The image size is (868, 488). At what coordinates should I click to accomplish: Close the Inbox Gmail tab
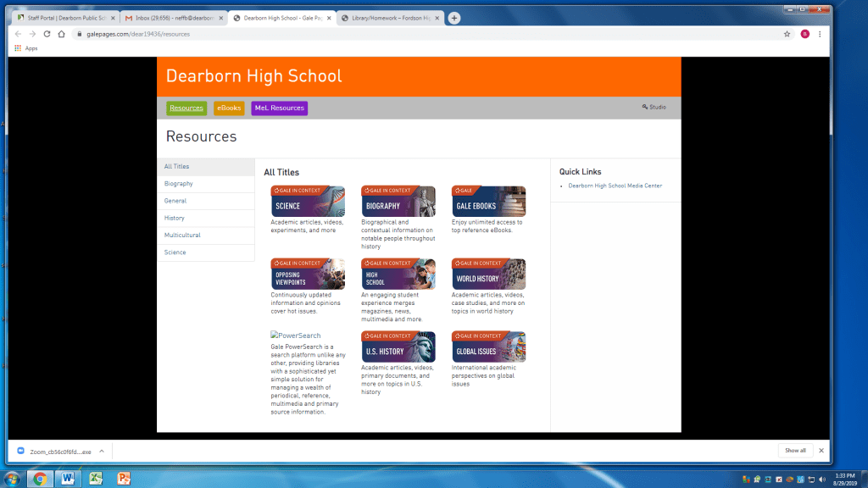(x=221, y=18)
